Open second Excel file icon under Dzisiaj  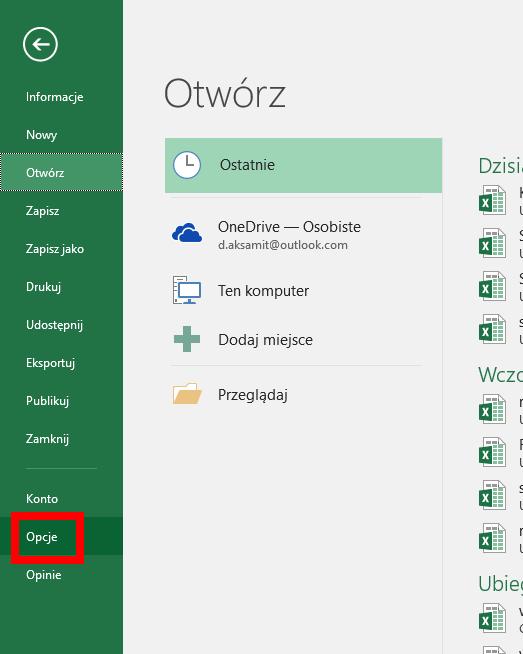(493, 243)
